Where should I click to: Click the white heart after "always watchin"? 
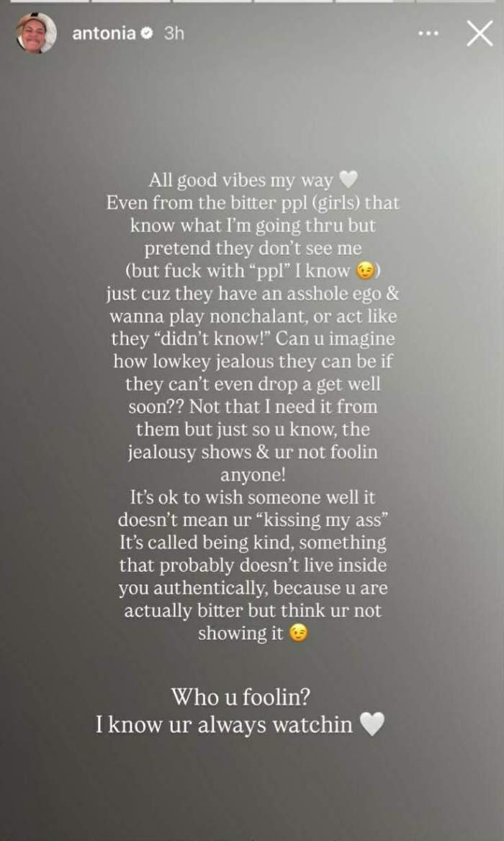(x=372, y=725)
